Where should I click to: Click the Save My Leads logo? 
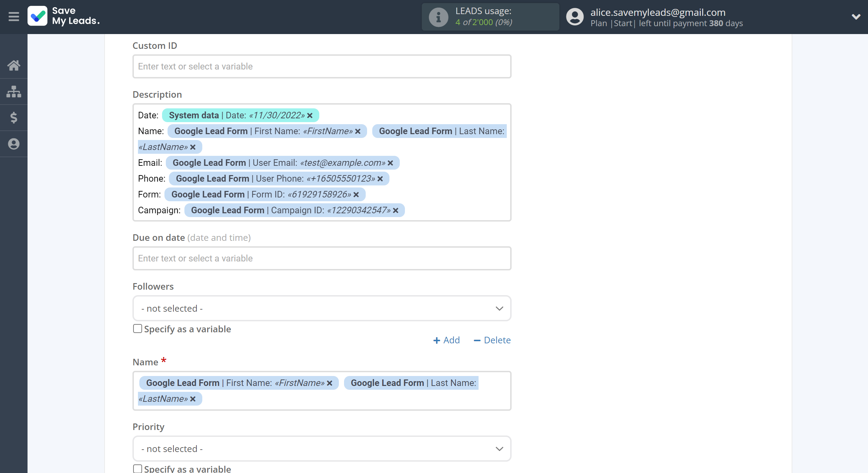point(64,16)
